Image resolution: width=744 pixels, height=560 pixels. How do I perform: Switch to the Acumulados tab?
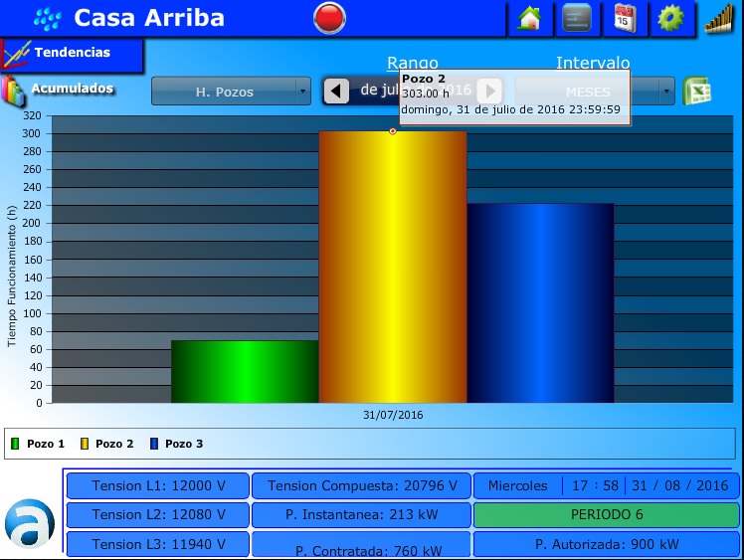(73, 89)
